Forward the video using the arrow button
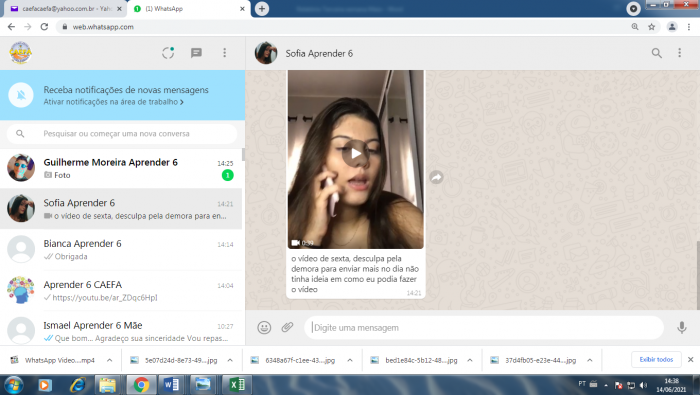 436,177
